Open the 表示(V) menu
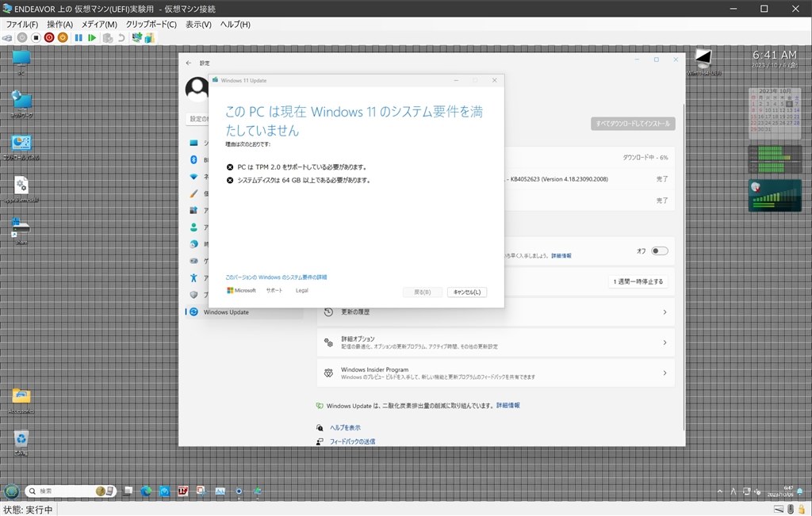The image size is (812, 516). (x=198, y=25)
